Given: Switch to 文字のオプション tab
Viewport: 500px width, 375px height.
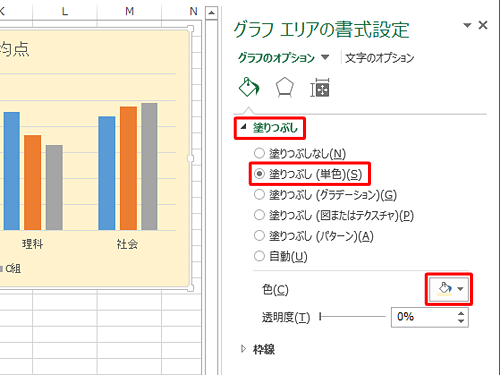Looking at the screenshot, I should [x=379, y=58].
